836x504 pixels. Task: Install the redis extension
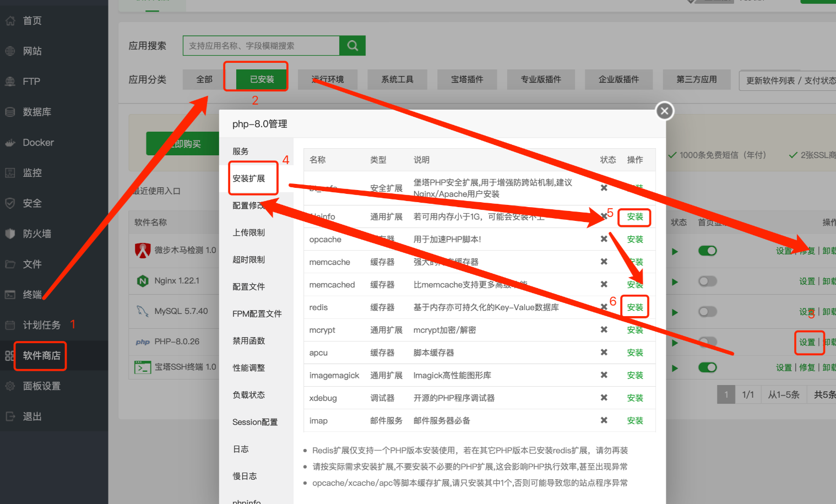coord(634,307)
